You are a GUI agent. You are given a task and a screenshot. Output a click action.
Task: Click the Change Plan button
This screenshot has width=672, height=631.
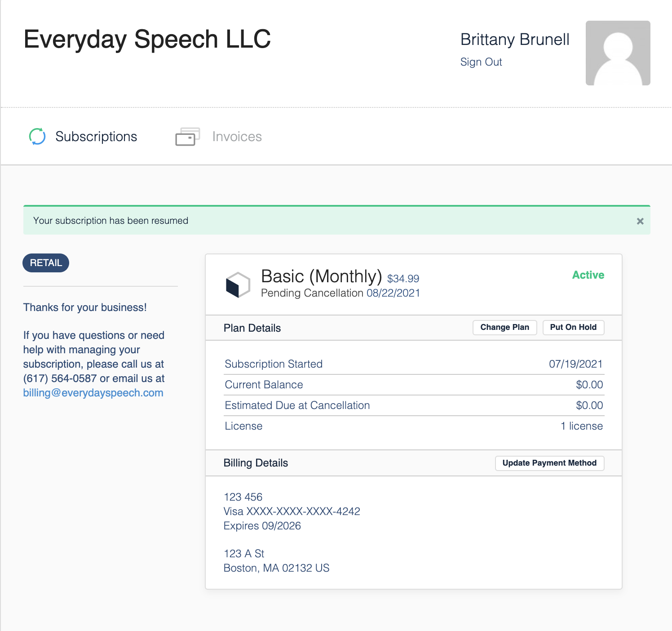(504, 327)
